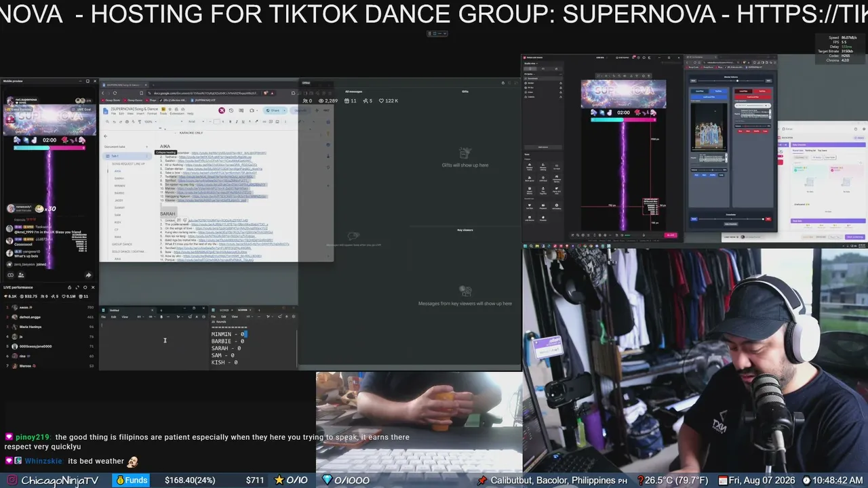
Task: Adjust the Crossfader slider in music player
Action: 731,219
